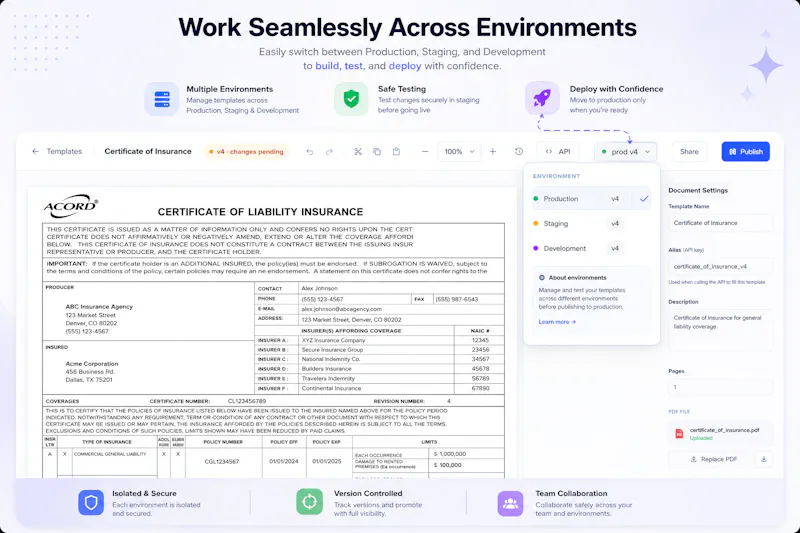
Task: Click the undo arrow icon
Action: 310,151
